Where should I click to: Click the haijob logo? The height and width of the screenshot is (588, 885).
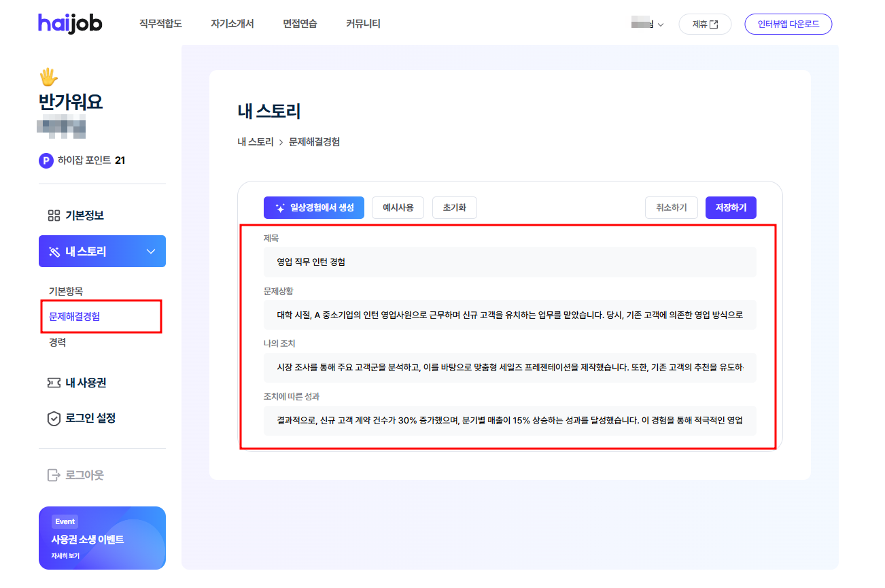pos(70,22)
